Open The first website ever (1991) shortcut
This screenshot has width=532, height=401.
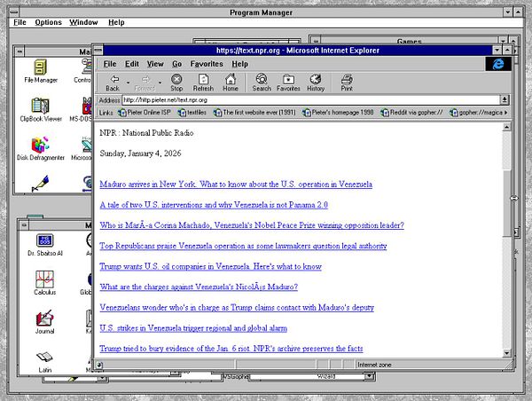(x=254, y=113)
